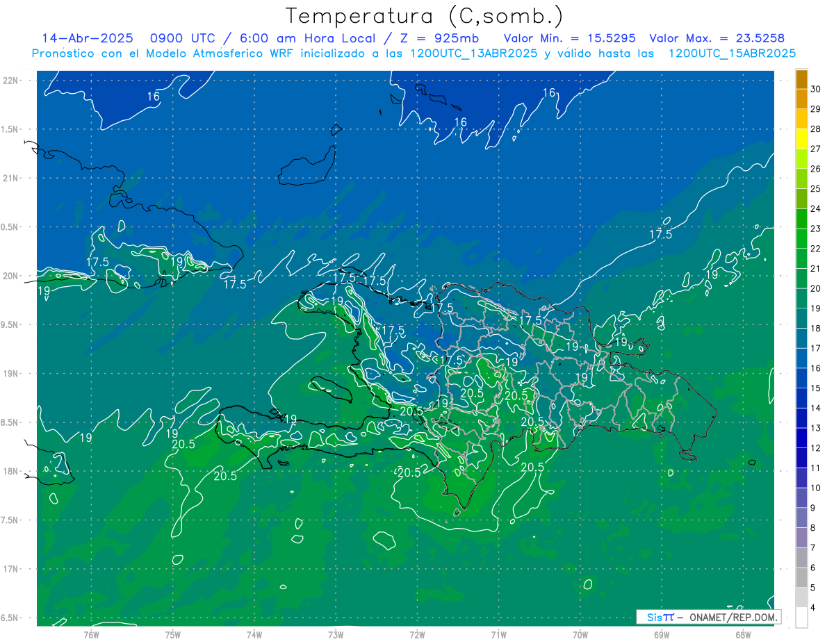This screenshot has height=644, width=834.
Task: Click the color bar legend value "26"
Action: pyautogui.click(x=816, y=169)
